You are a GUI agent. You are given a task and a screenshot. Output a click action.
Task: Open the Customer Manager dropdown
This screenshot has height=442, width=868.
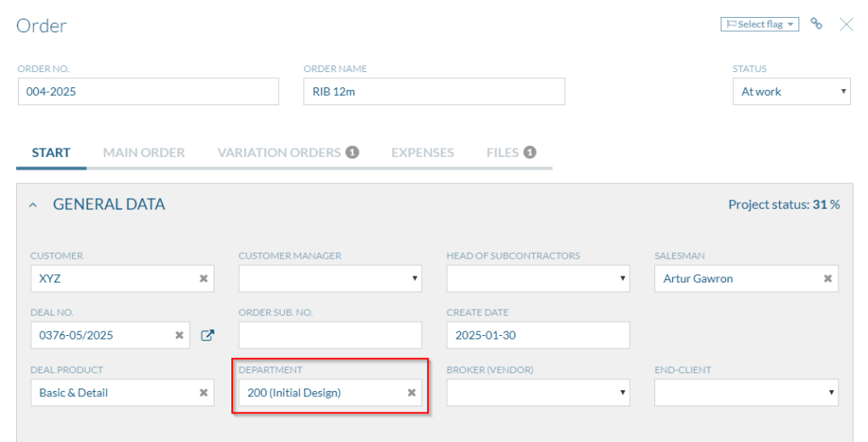point(330,278)
